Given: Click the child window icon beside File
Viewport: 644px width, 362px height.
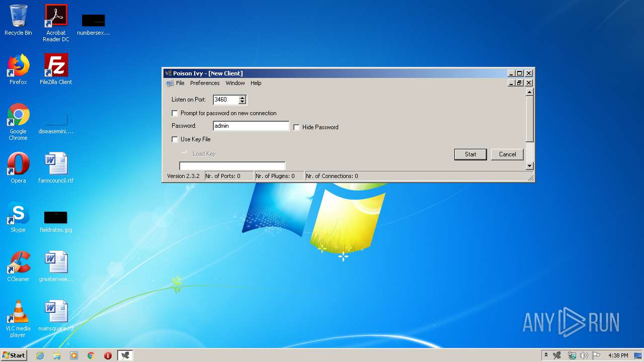Looking at the screenshot, I should (x=170, y=83).
